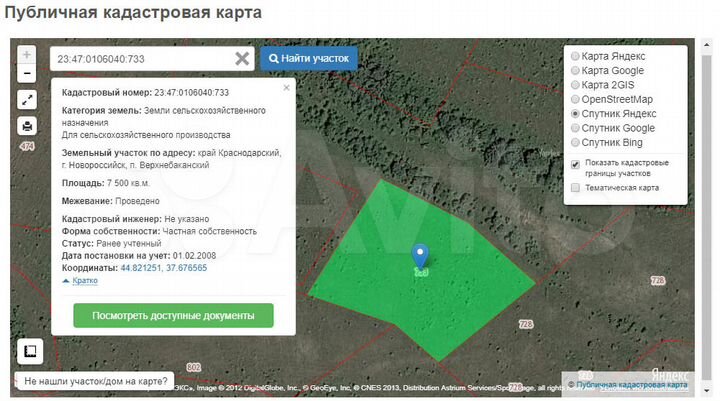This screenshot has width=720, height=401.
Task: Click Посмотреть доступные документы button
Action: click(x=173, y=316)
